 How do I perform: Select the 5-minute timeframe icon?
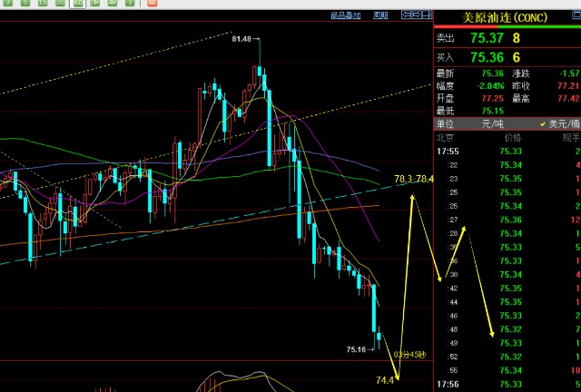[x=25, y=3]
